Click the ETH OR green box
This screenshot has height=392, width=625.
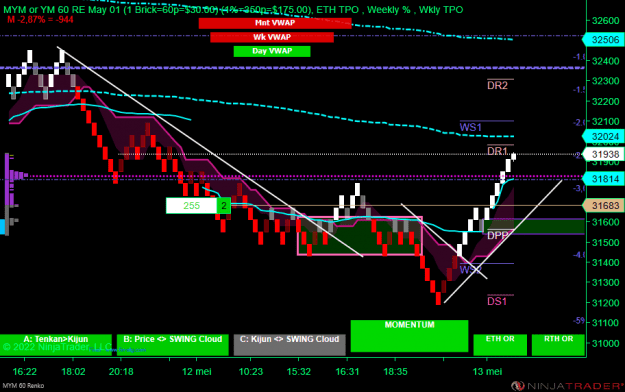point(500,345)
